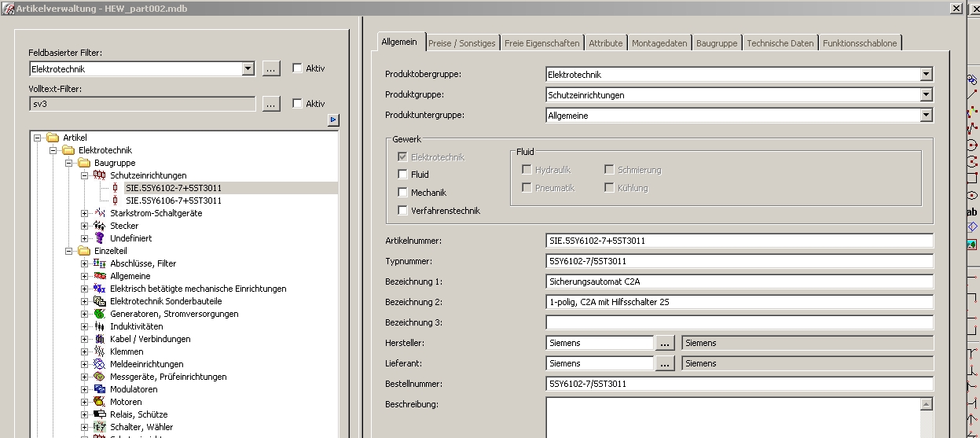Image resolution: width=980 pixels, height=438 pixels.
Task: Click the Pneumatik checkbox
Action: [527, 188]
